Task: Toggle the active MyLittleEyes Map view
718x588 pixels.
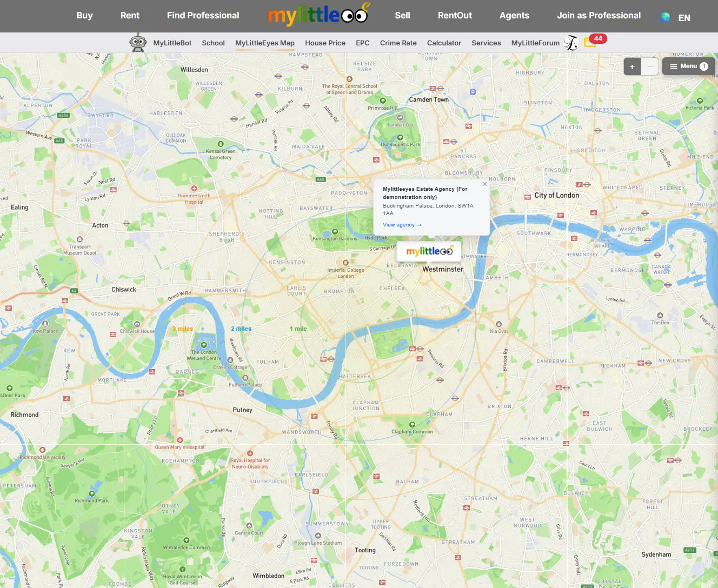Action: coord(264,43)
